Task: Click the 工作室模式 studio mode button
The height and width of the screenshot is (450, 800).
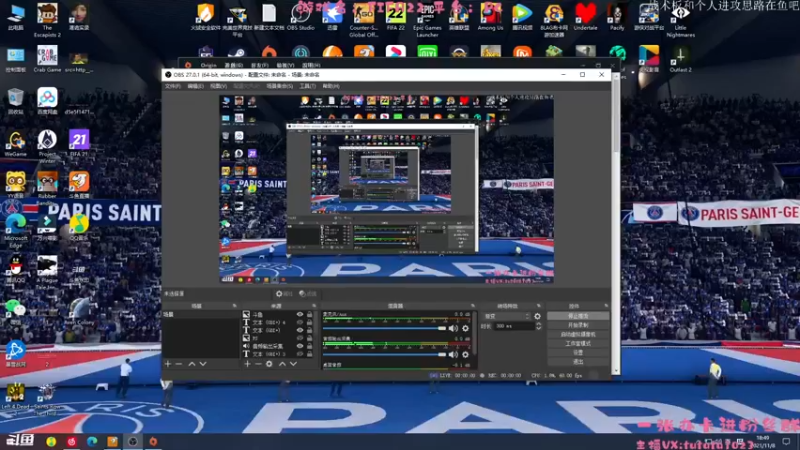Action: pos(578,344)
